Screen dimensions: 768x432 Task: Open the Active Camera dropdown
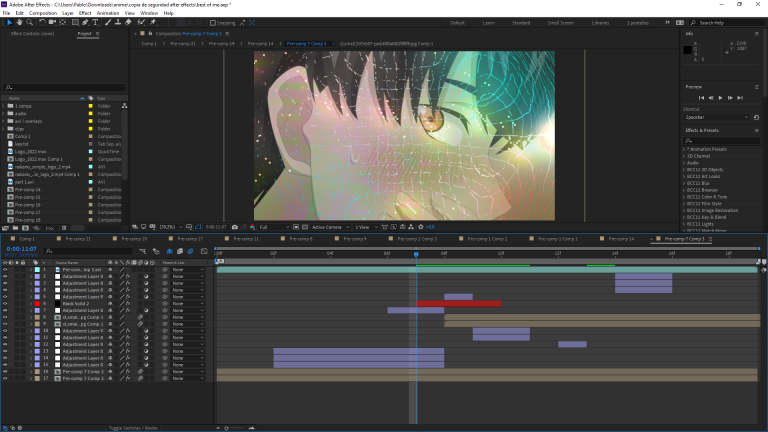[x=331, y=227]
